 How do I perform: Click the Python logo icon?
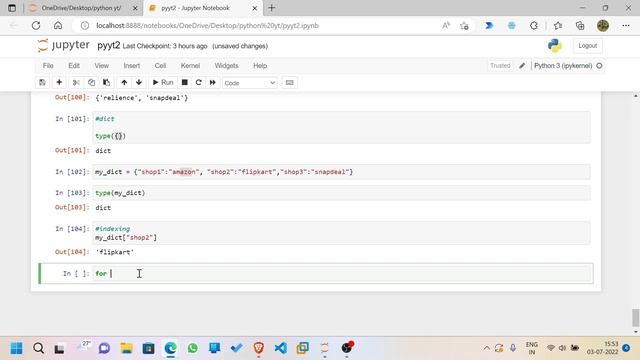555,46
